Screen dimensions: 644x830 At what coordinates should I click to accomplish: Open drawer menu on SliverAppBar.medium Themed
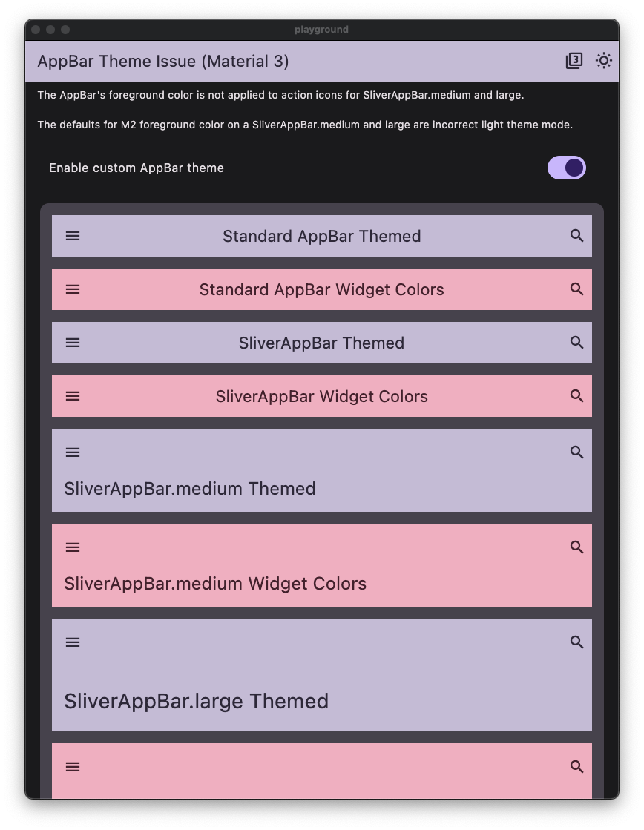72,452
